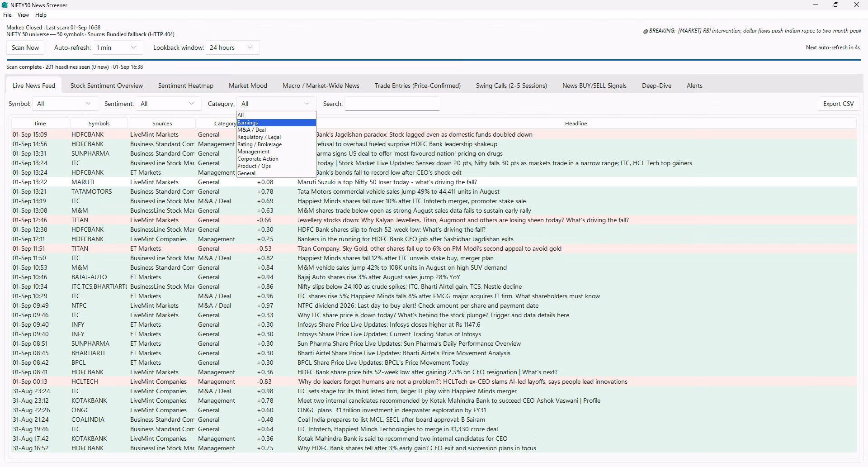The height and width of the screenshot is (467, 868).
Task: Open the Deep-Dive tab
Action: coord(656,86)
